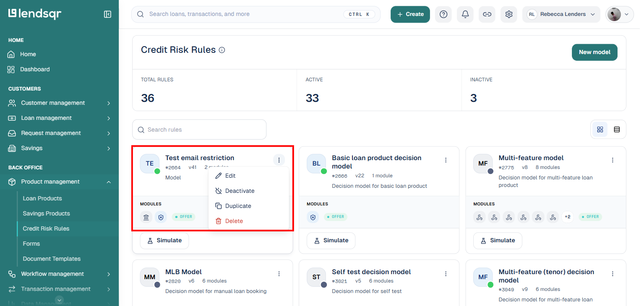The height and width of the screenshot is (306, 644).
Task: Choose Deactivate from the context menu
Action: click(248, 191)
